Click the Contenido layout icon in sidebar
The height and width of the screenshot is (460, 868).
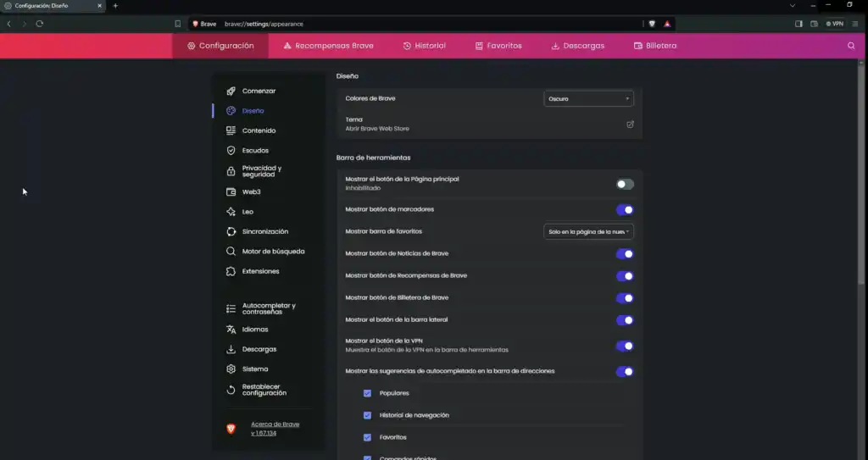pos(231,130)
